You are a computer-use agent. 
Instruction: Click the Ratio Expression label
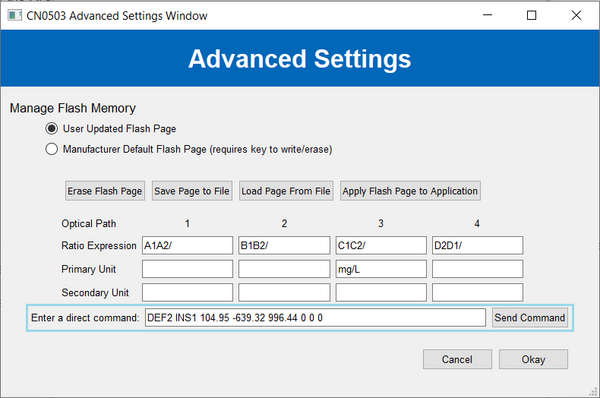coord(99,246)
